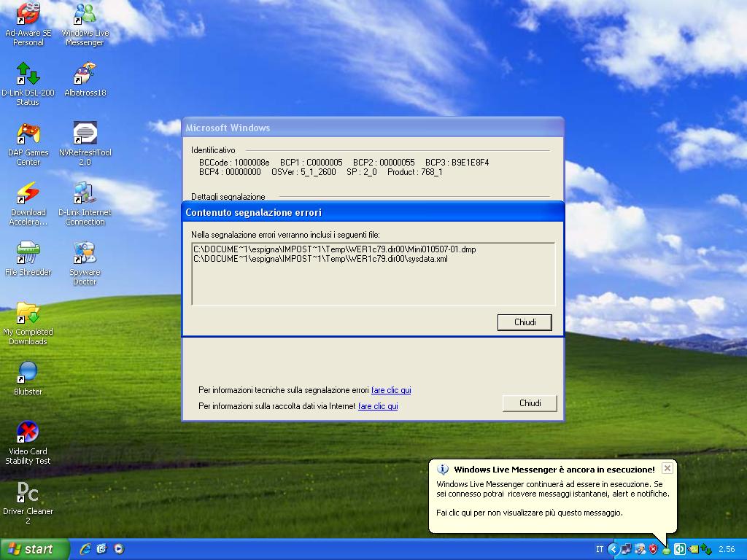Click the Product : 768_1 text

tap(414, 172)
